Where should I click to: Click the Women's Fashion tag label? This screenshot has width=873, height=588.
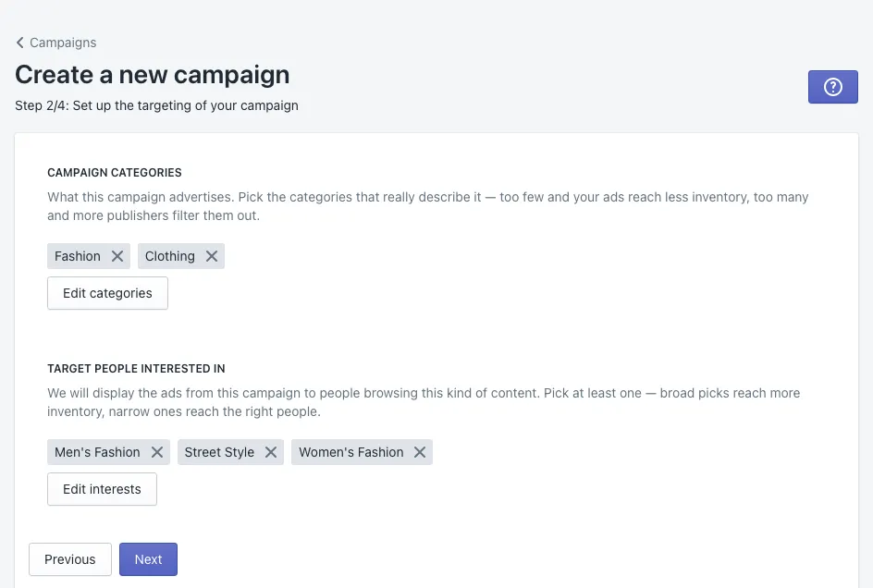pyautogui.click(x=351, y=452)
